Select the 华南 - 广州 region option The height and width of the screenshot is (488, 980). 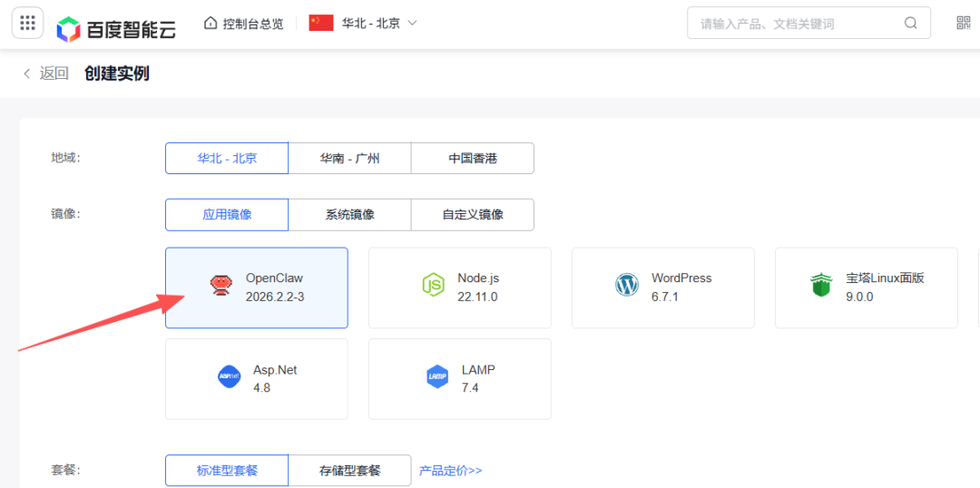coord(349,158)
